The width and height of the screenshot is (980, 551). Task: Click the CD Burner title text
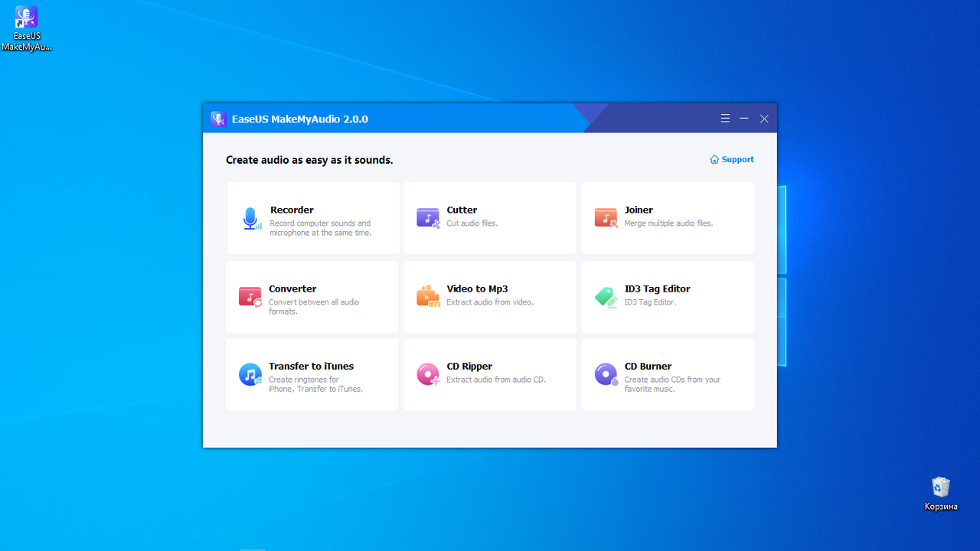coord(648,366)
